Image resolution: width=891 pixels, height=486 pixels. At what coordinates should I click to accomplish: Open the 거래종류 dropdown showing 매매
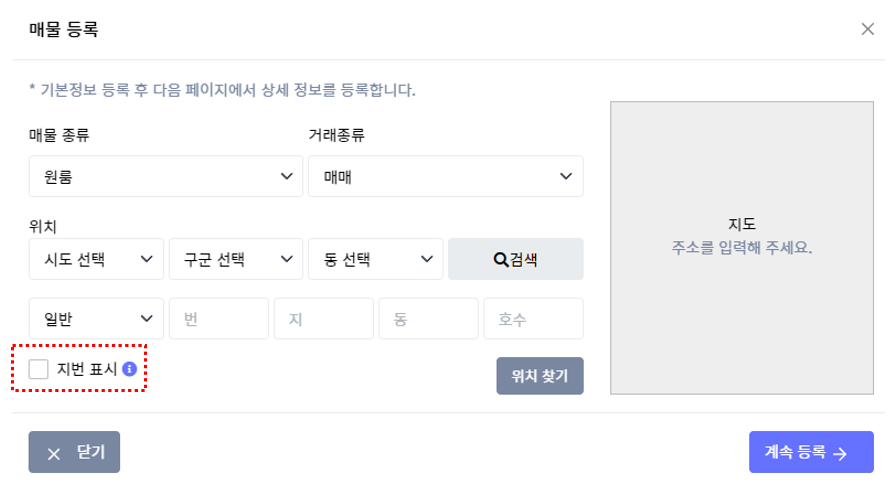pyautogui.click(x=446, y=176)
